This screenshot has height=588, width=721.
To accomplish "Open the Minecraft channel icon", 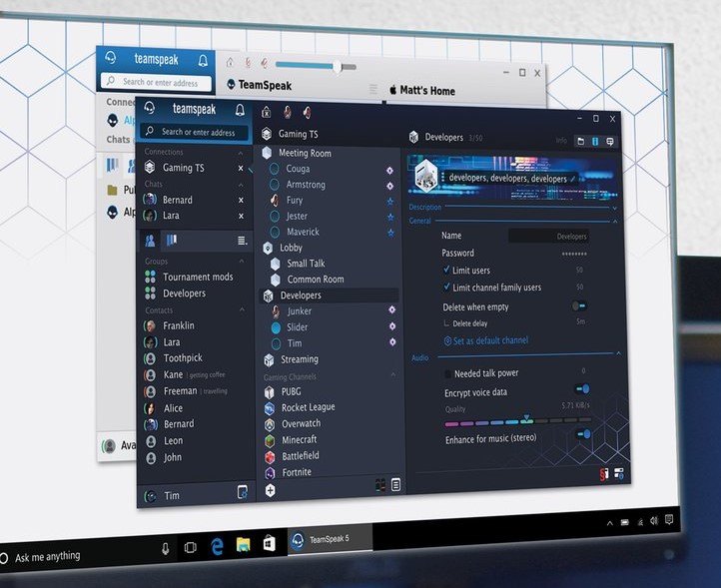I will pyautogui.click(x=270, y=440).
